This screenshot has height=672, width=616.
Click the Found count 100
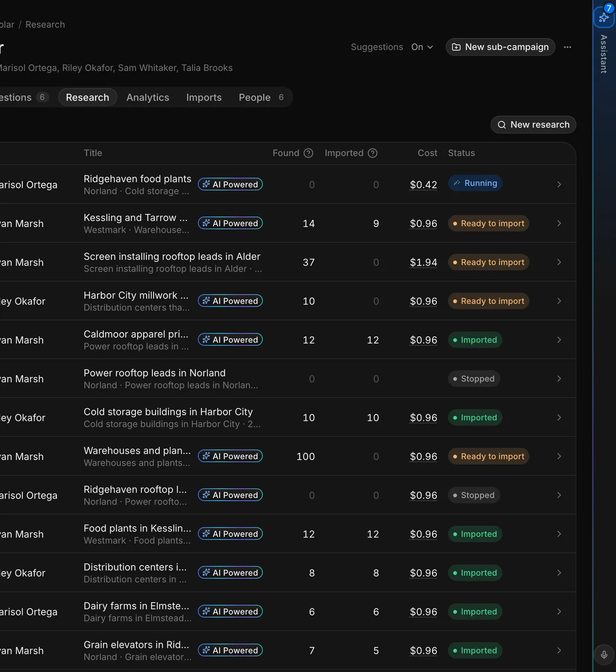point(306,456)
